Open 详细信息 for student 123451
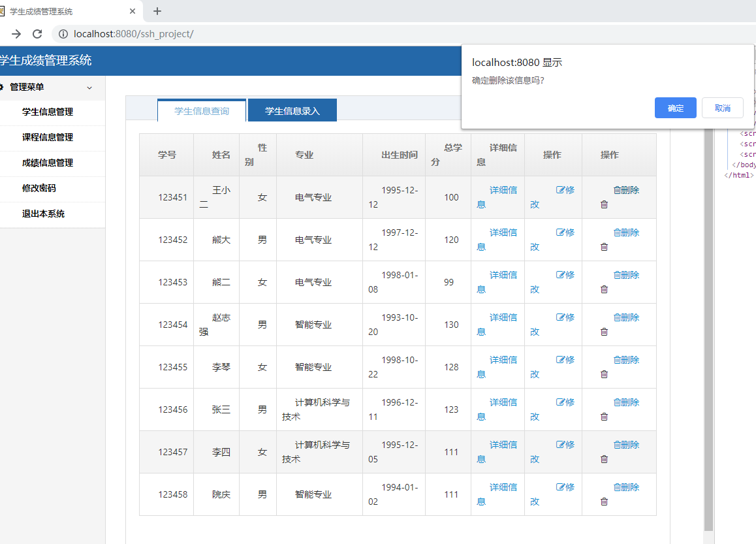The width and height of the screenshot is (756, 544). tap(497, 197)
